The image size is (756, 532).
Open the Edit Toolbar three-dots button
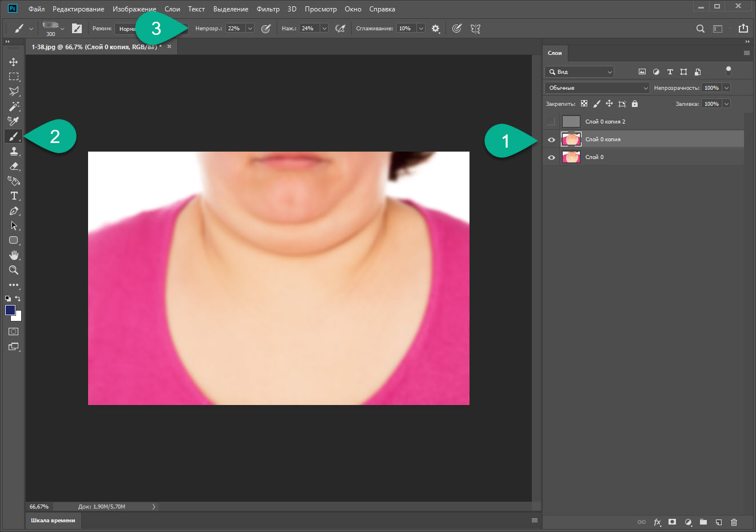click(x=14, y=285)
